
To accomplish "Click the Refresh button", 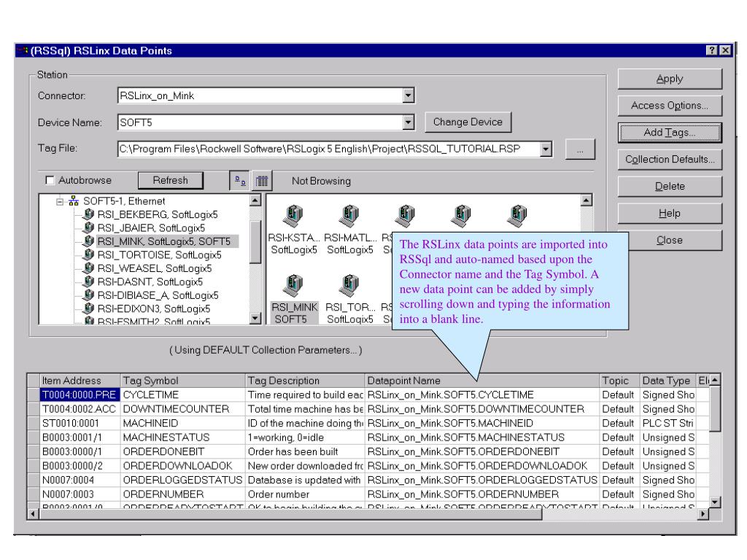I will coord(171,180).
